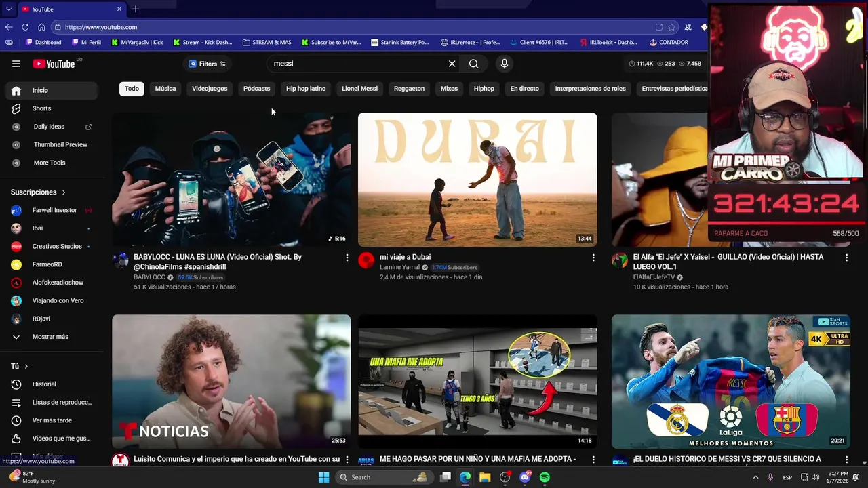This screenshot has height=488, width=868.
Task: Open the Mi Perfil bookmark
Action: point(86,42)
